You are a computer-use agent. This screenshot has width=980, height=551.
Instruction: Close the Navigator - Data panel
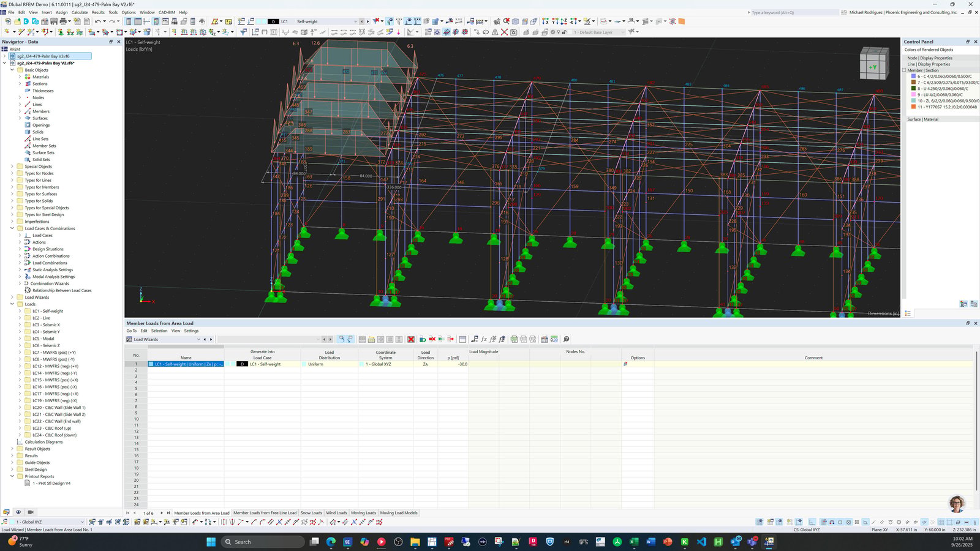click(x=118, y=42)
